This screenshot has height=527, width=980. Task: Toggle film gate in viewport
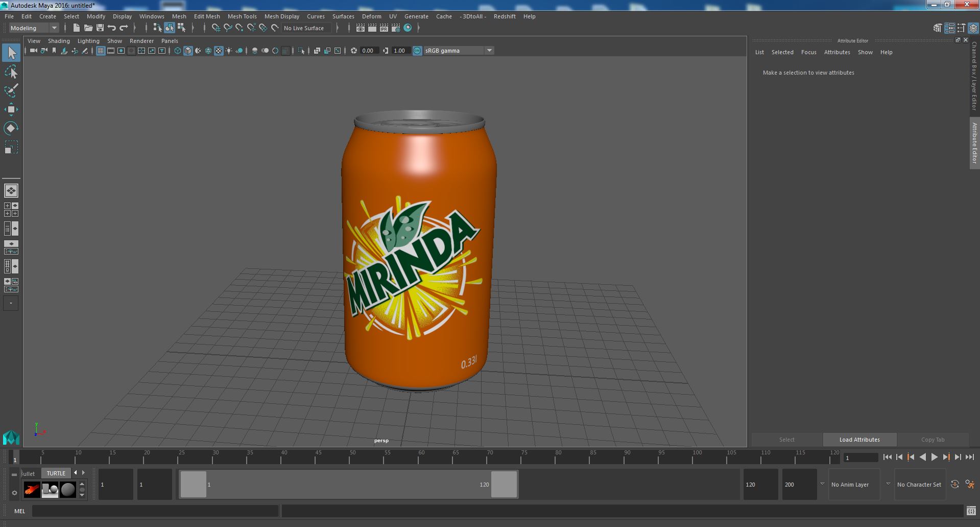click(x=111, y=51)
